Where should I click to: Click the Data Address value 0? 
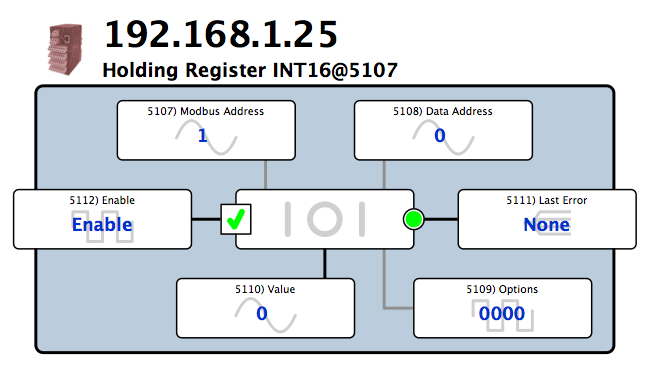point(439,135)
